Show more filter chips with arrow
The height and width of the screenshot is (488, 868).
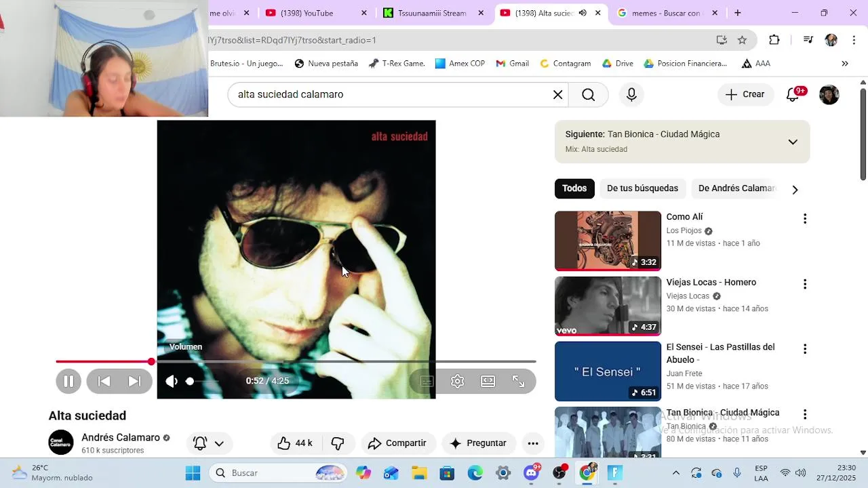tap(795, 189)
